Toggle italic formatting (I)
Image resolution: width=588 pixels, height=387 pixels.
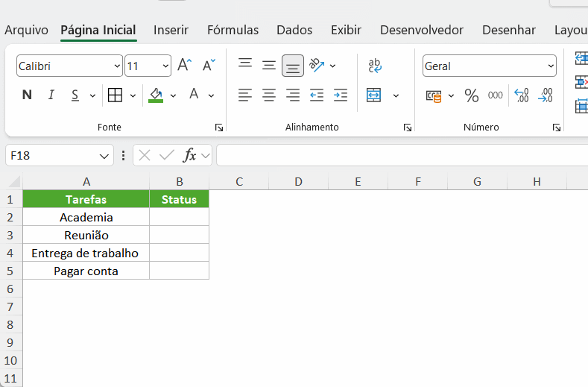[x=51, y=95]
